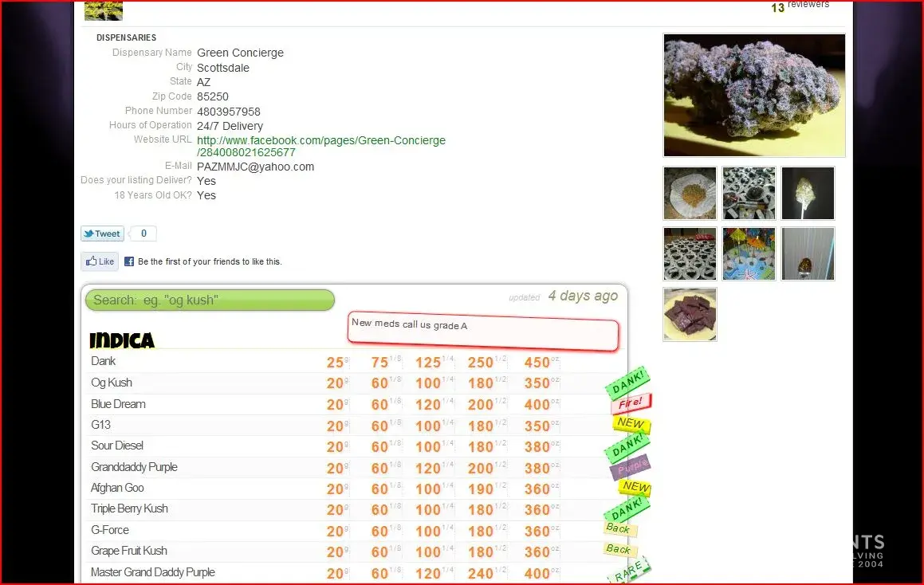The width and height of the screenshot is (924, 585).
Task: Click the '13 reviewers' count
Action: (800, 6)
